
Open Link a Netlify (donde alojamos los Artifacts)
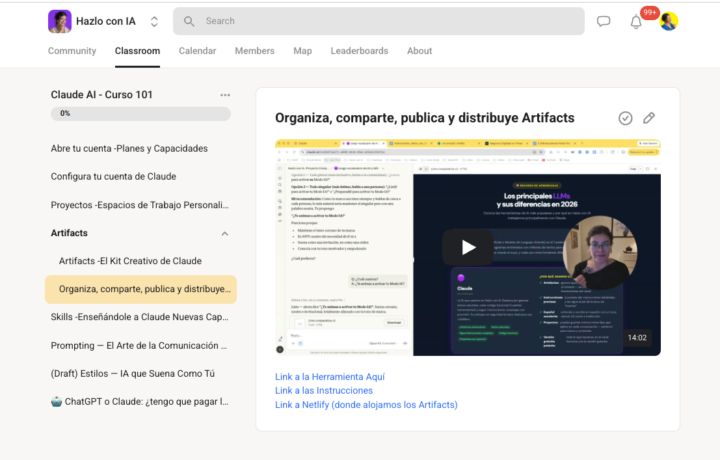[366, 404]
